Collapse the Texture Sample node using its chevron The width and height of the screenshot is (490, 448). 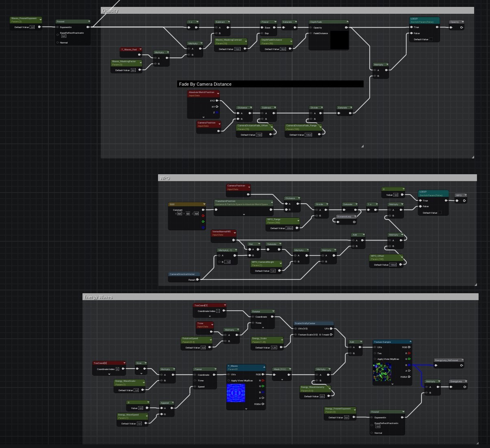411,341
